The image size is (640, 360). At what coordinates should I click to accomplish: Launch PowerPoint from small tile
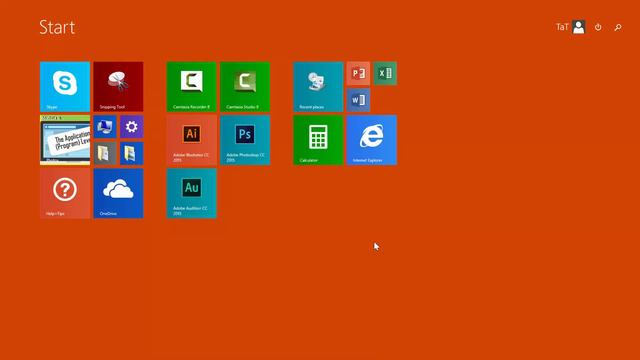coord(358,73)
